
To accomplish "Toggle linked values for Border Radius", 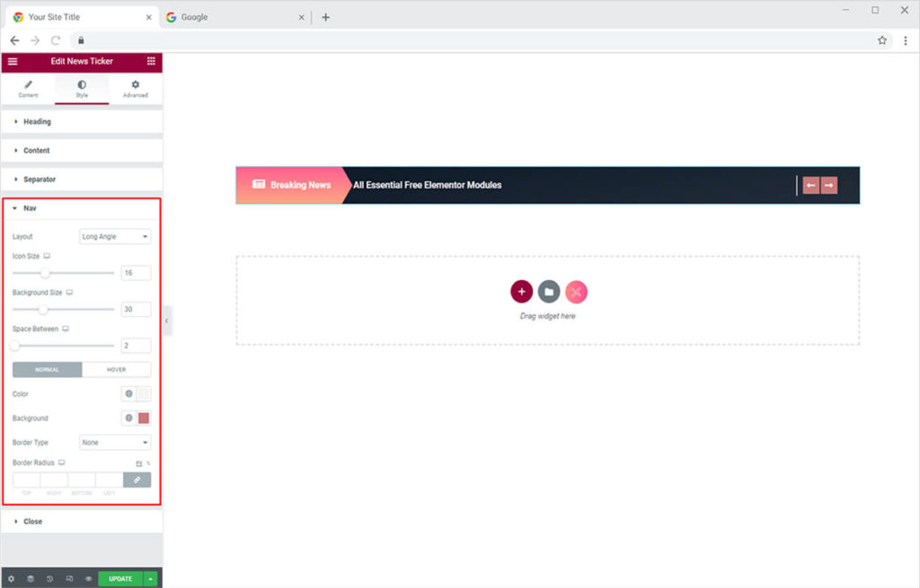I will [137, 480].
